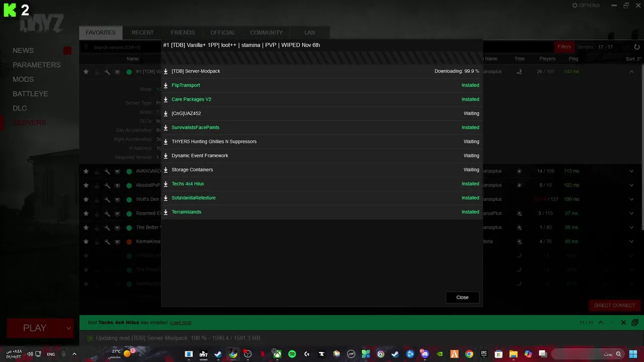Switch to the FRIENDS tab

[183, 33]
